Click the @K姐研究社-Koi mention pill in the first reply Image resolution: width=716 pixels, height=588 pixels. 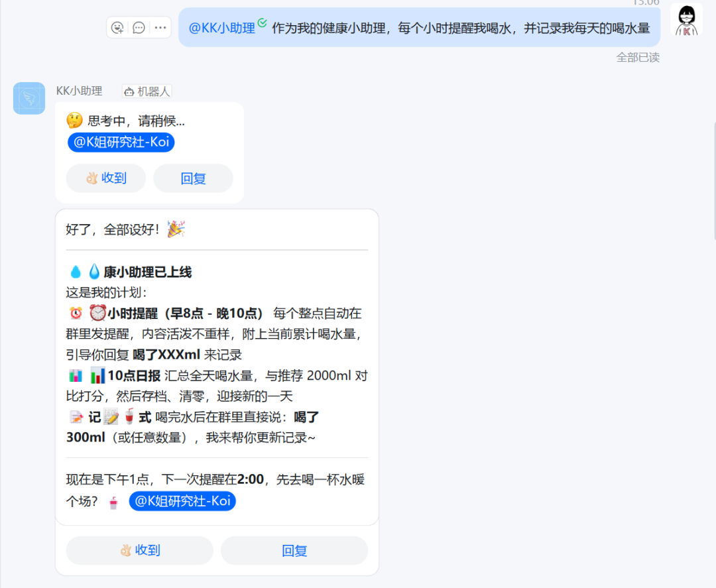tap(121, 142)
